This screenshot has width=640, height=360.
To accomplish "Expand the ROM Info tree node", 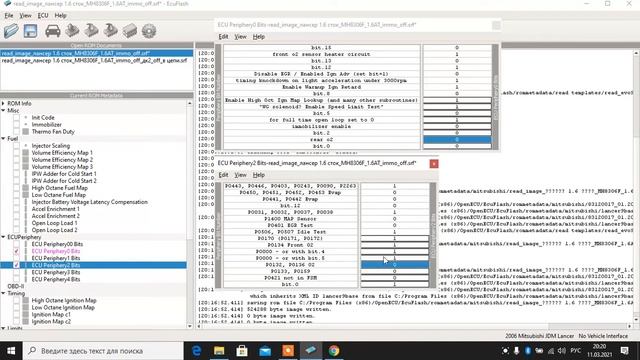I will (x=3, y=103).
